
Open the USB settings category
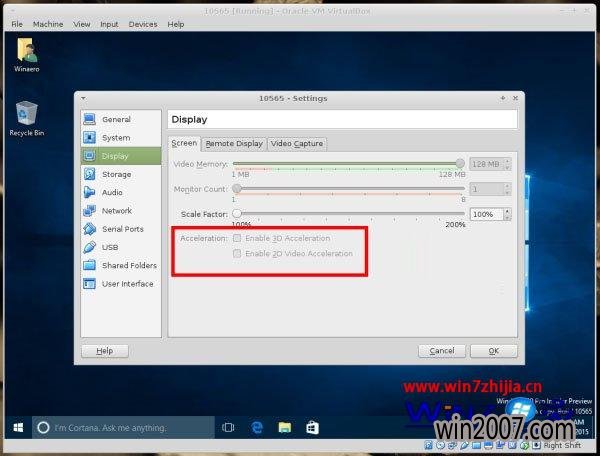coord(121,247)
